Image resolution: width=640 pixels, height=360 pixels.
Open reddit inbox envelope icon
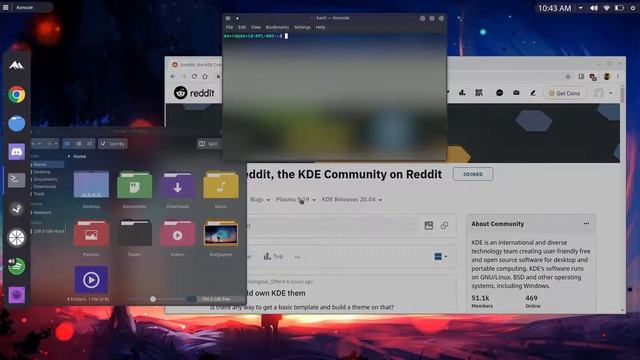pyautogui.click(x=516, y=93)
